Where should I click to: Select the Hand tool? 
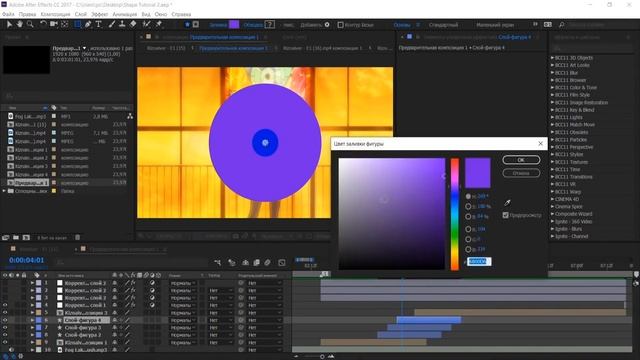click(20, 24)
